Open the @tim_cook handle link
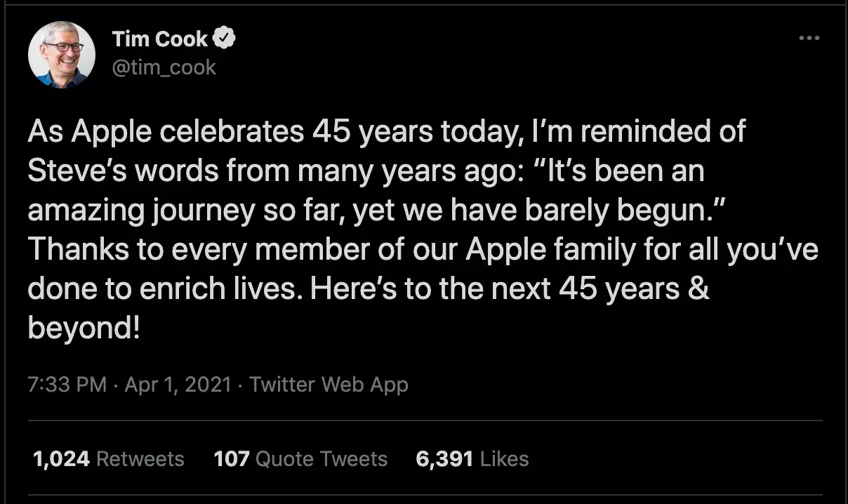Viewport: 848px width, 504px height. point(164,67)
